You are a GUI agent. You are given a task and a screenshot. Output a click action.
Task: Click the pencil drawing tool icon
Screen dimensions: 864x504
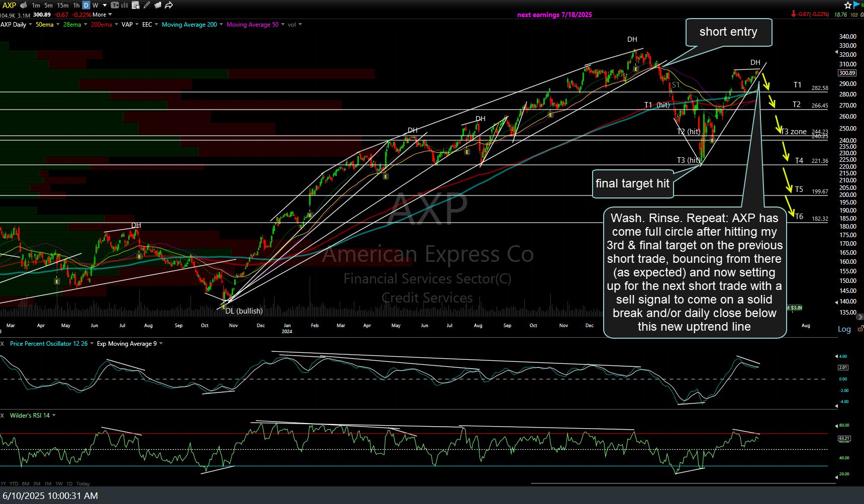(x=146, y=5)
